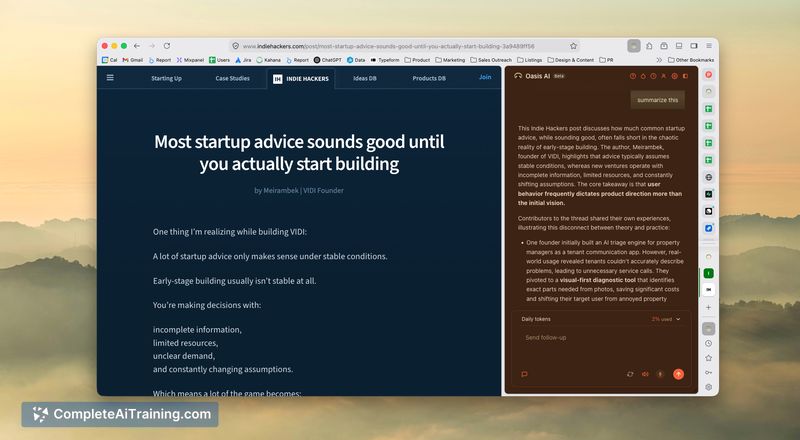800x440 pixels.
Task: Open the Kahana bookmark
Action: pyautogui.click(x=268, y=60)
